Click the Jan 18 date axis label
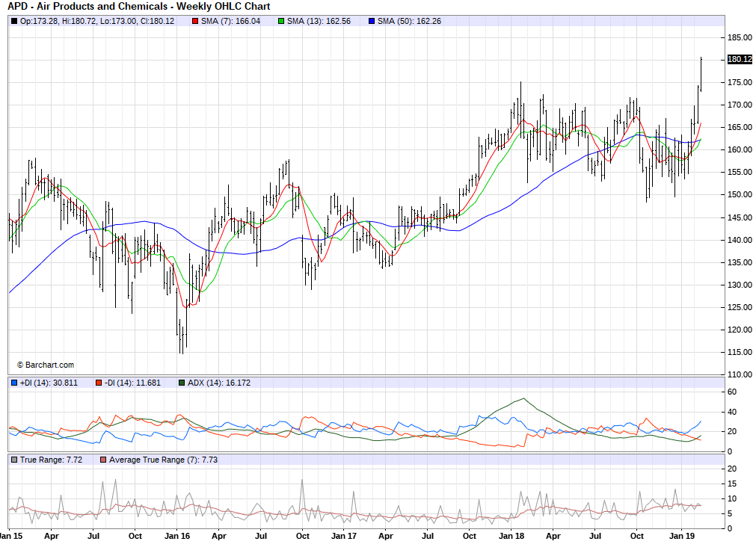Image resolution: width=756 pixels, height=559 pixels. 511,536
